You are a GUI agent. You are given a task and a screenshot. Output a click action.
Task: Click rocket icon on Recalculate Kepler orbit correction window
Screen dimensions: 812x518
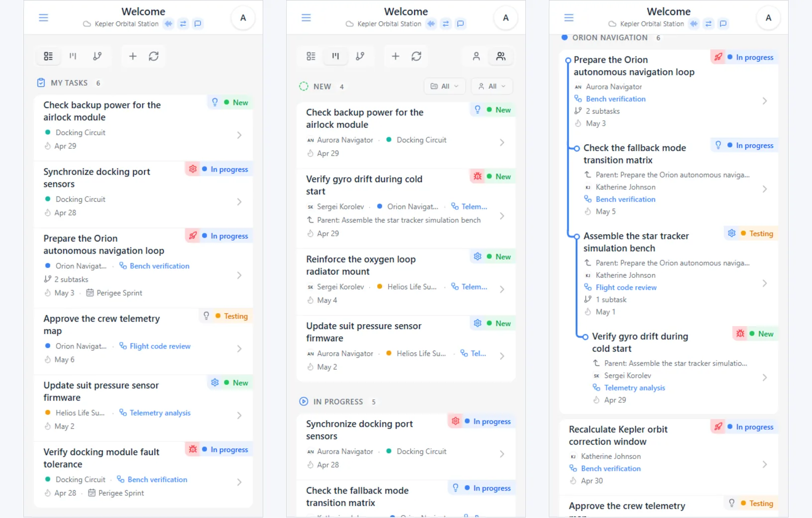point(718,427)
